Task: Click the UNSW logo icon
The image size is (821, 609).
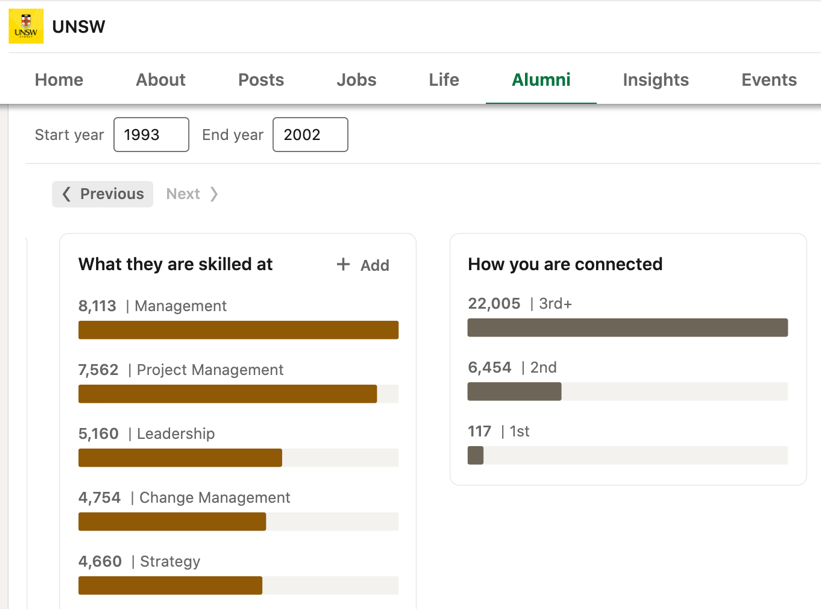Action: click(26, 27)
